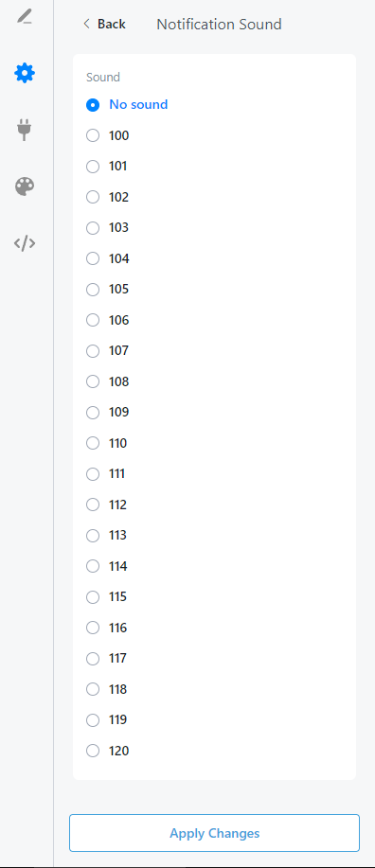The image size is (375, 868).
Task: Choose sound 118 radio button
Action: pos(93,689)
